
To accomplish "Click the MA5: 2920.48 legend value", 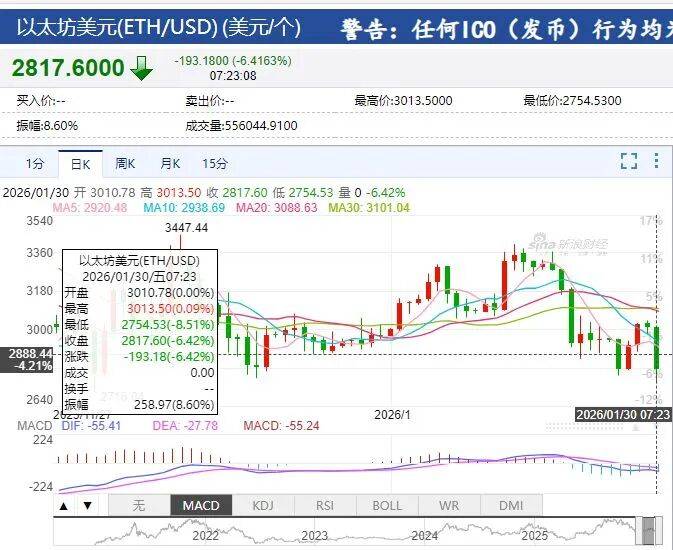I will coord(90,208).
